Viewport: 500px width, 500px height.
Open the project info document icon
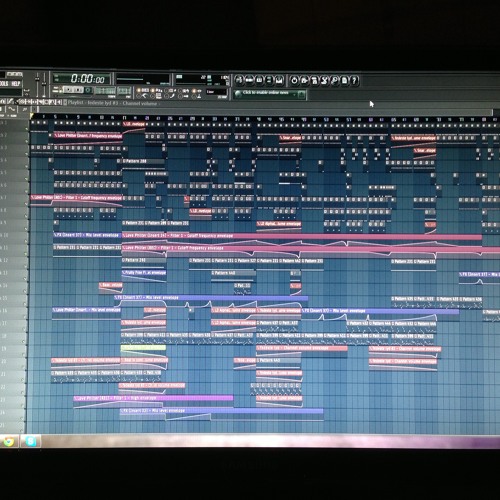coord(344,80)
